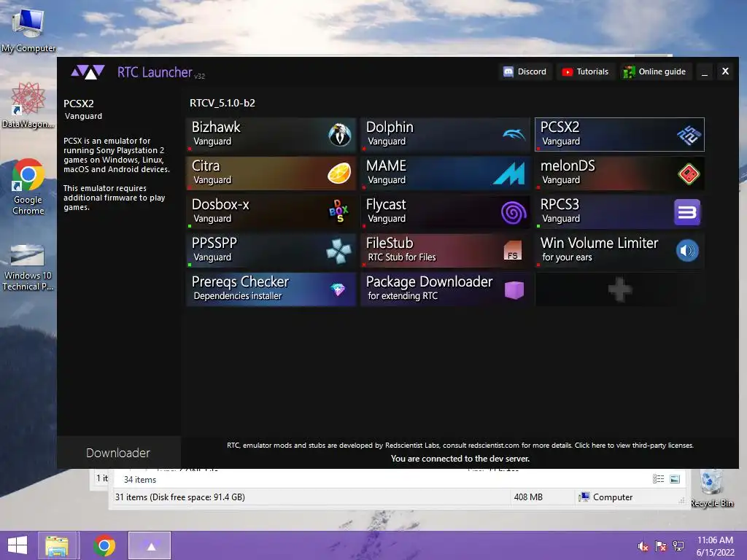Open the DataWagon desktop shortcut
Image resolution: width=747 pixels, height=560 pixels.
28,105
